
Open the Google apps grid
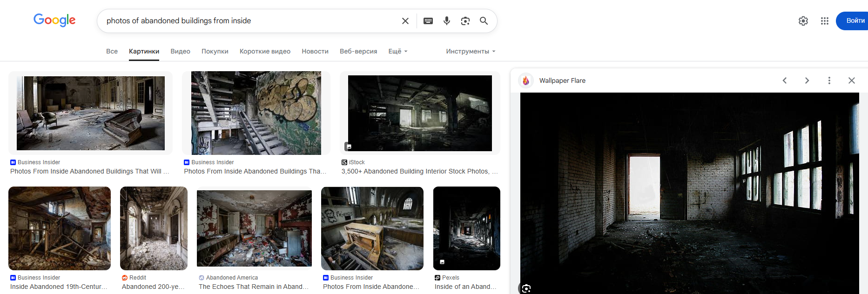(x=825, y=21)
